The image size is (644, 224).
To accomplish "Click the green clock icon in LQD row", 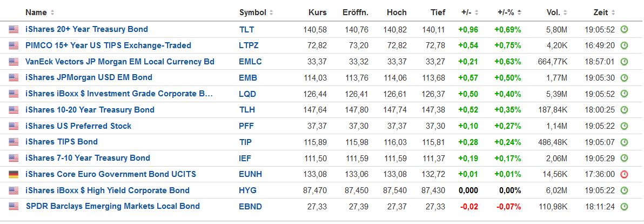I will tap(624, 94).
